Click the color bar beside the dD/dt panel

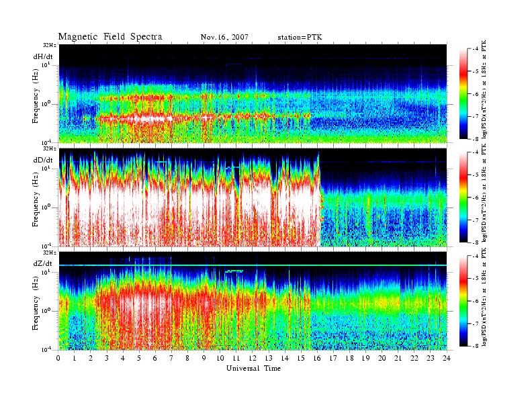pos(463,197)
